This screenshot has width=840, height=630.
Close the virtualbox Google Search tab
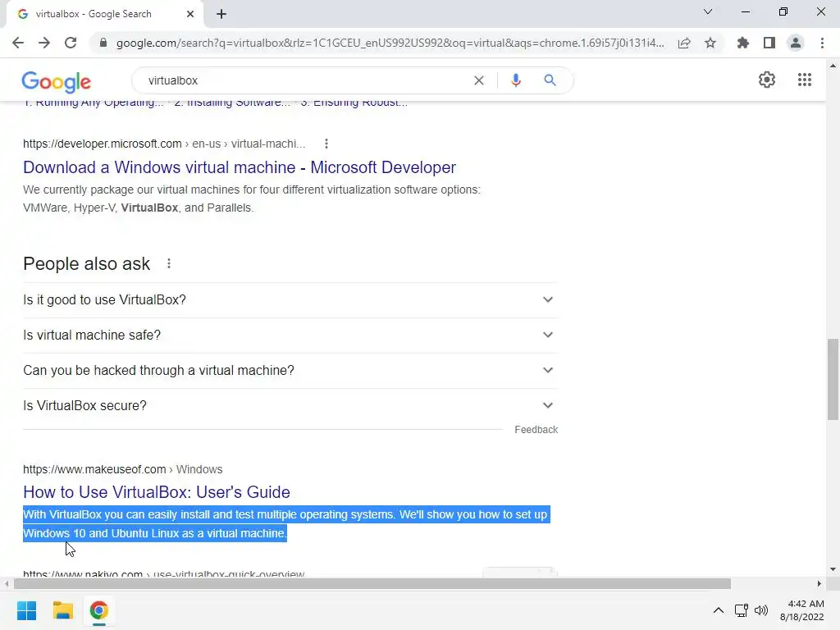click(x=190, y=14)
